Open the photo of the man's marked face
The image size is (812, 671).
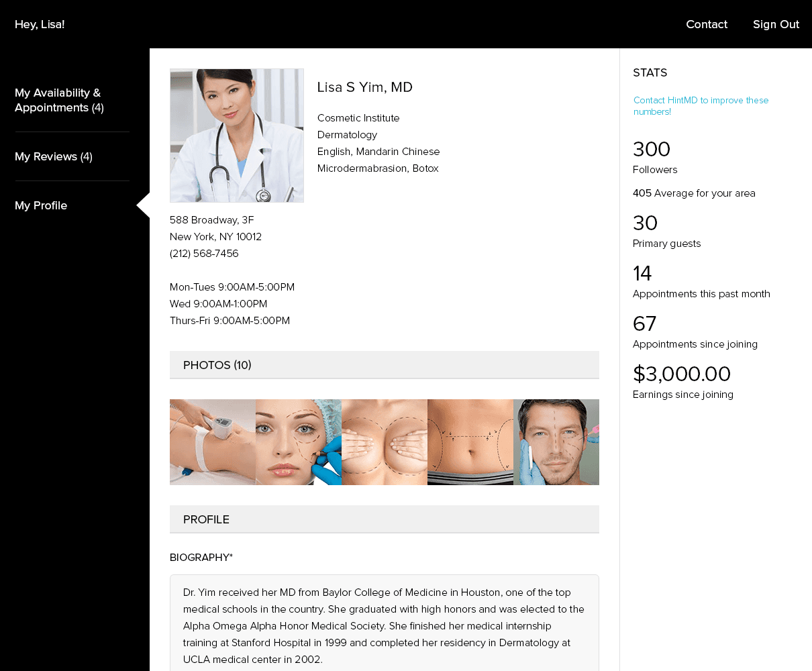(556, 442)
